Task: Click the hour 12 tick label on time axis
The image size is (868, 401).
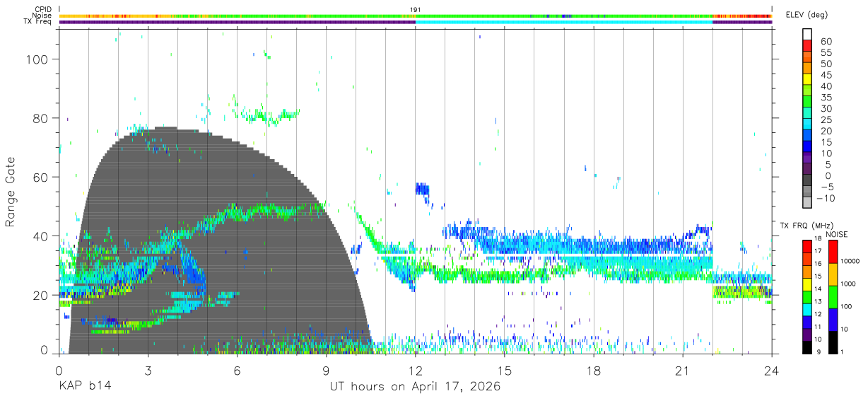Action: click(x=416, y=371)
